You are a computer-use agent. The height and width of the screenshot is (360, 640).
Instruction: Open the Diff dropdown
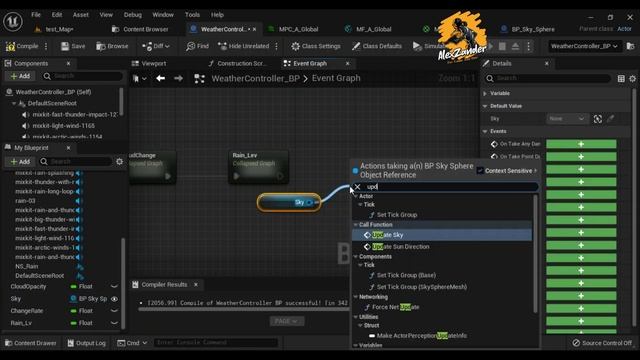[x=156, y=46]
